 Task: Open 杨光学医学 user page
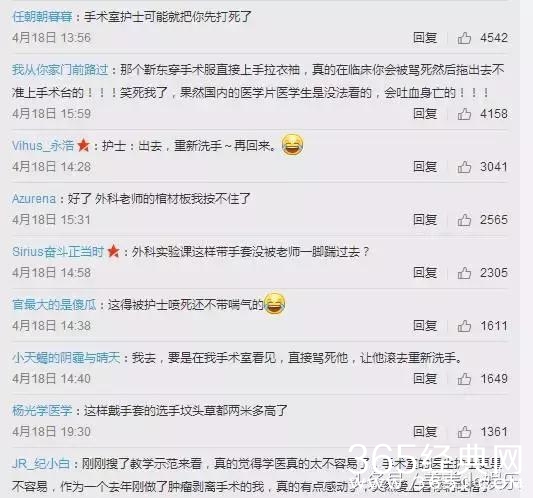(x=42, y=411)
